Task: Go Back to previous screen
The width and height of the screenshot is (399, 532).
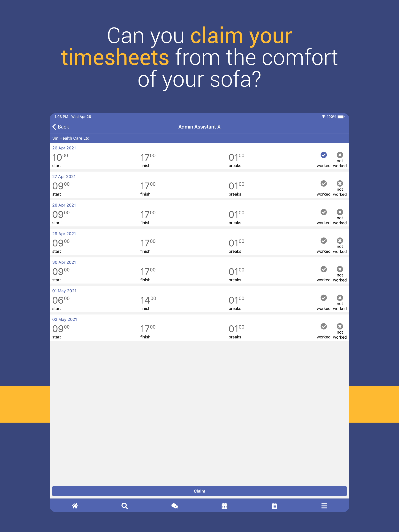Action: tap(61, 127)
